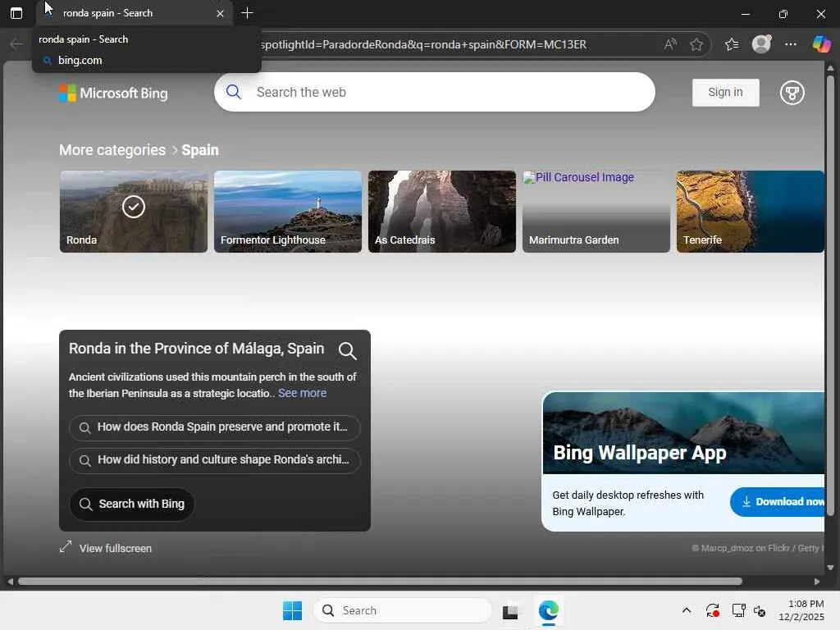This screenshot has width=840, height=630.
Task: Launch Copilot from the toolbar icon
Action: click(821, 44)
